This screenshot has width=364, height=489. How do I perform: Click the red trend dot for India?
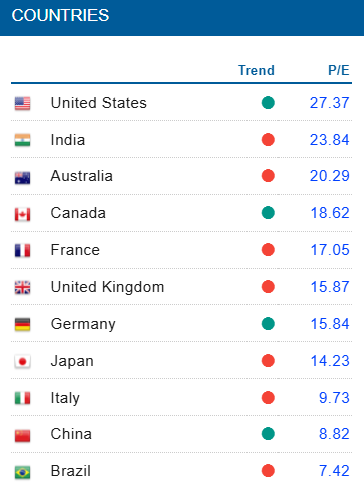[x=268, y=140]
